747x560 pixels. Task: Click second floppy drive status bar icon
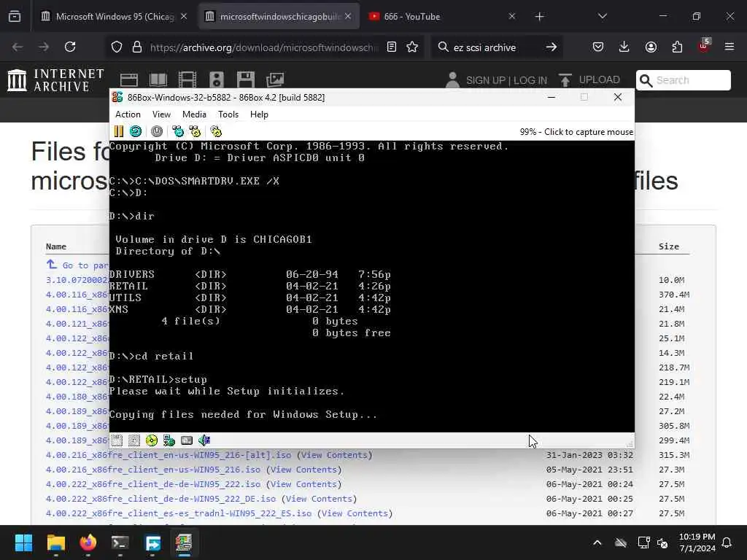pos(134,440)
